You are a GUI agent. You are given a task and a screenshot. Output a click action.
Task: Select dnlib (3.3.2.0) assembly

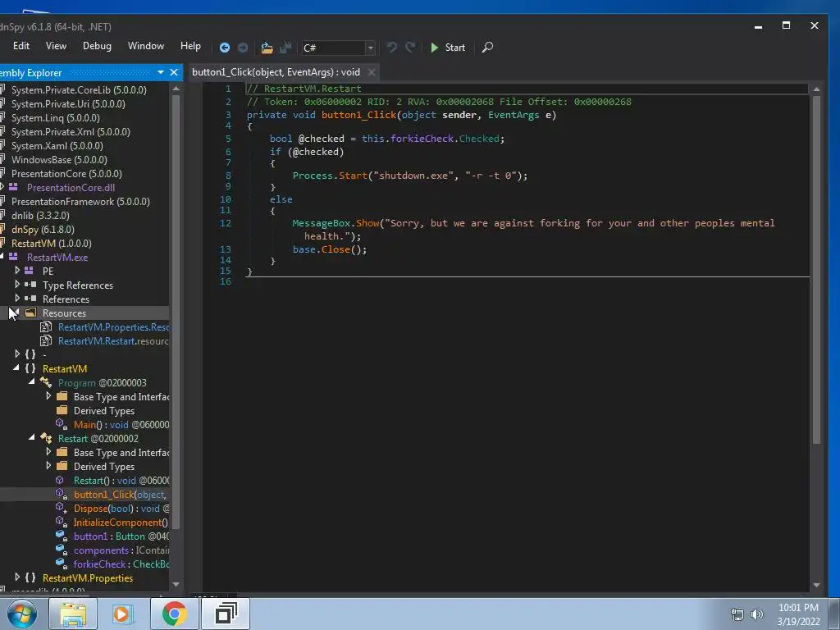pos(40,216)
